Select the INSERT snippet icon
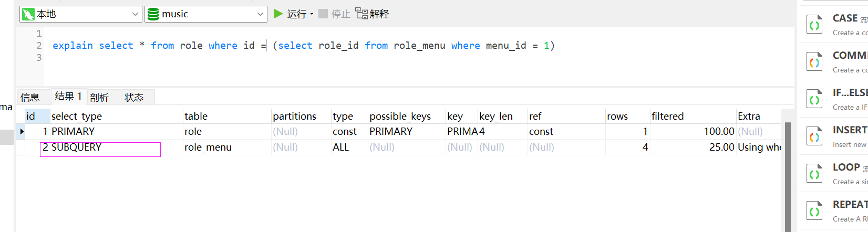The width and height of the screenshot is (868, 232). (814, 136)
